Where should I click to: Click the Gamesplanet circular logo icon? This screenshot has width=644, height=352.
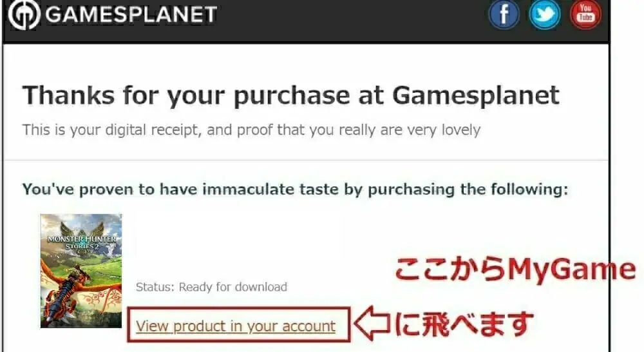[24, 14]
